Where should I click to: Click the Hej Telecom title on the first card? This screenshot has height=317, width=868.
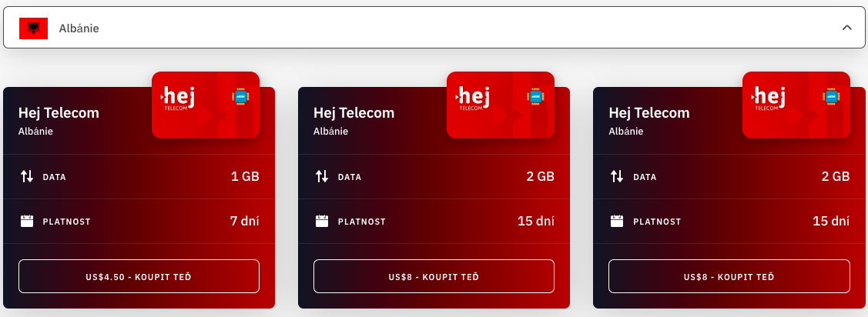pyautogui.click(x=59, y=113)
